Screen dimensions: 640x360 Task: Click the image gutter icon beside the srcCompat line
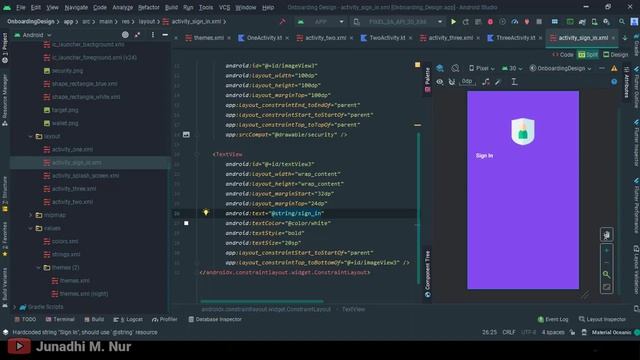(x=186, y=134)
